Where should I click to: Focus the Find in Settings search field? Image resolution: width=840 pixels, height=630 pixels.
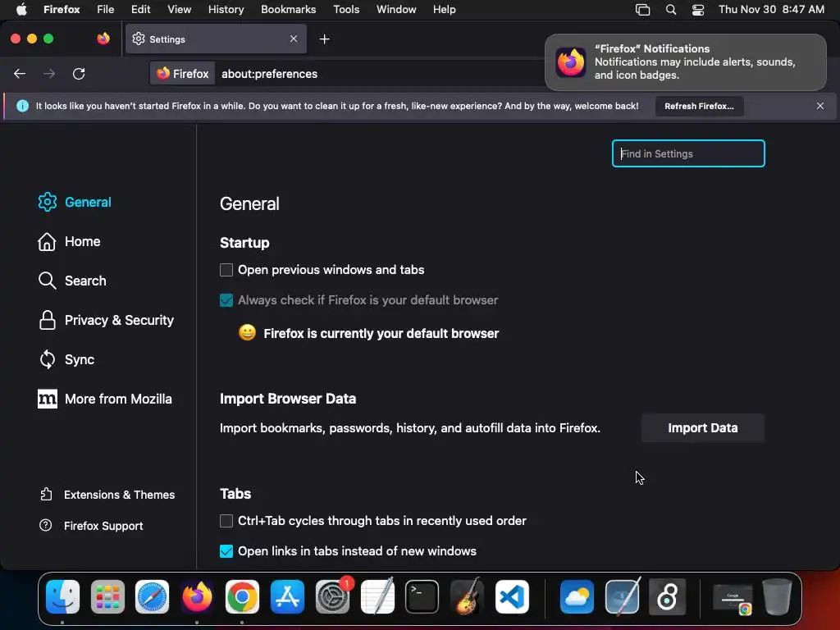pyautogui.click(x=688, y=153)
